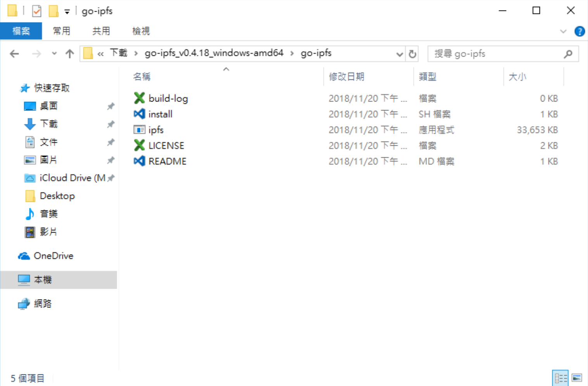The image size is (588, 386).
Task: Switch to large icons view in status bar
Action: pyautogui.click(x=577, y=378)
